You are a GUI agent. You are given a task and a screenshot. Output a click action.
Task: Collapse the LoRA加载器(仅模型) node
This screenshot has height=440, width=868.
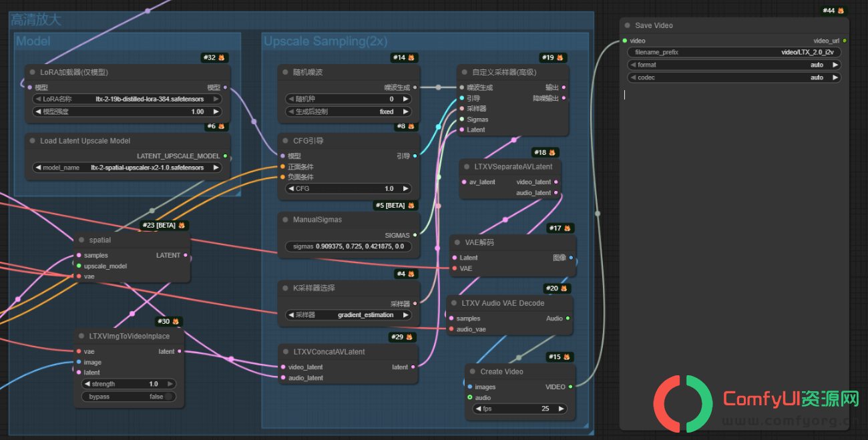tap(32, 72)
